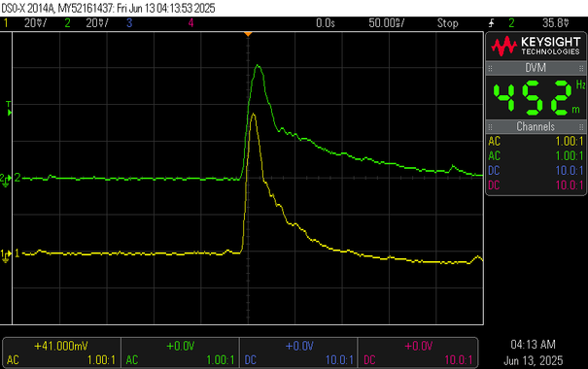Screen dimensions: 588x369
Task: Click the green AC 1.00:1 row in Channels panel
Action: (x=536, y=155)
